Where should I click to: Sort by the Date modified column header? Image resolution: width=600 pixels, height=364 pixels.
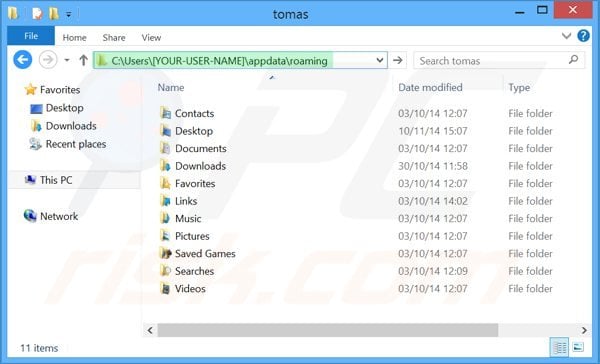pyautogui.click(x=430, y=87)
